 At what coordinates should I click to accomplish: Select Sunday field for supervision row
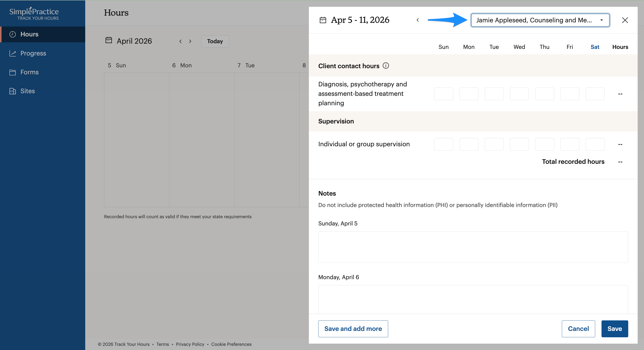[444, 144]
